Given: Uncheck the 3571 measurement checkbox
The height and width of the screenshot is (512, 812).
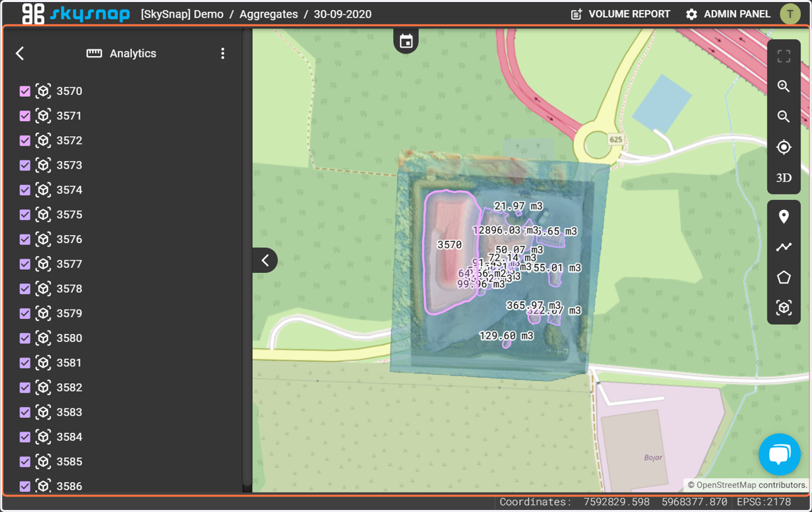Looking at the screenshot, I should [x=25, y=116].
